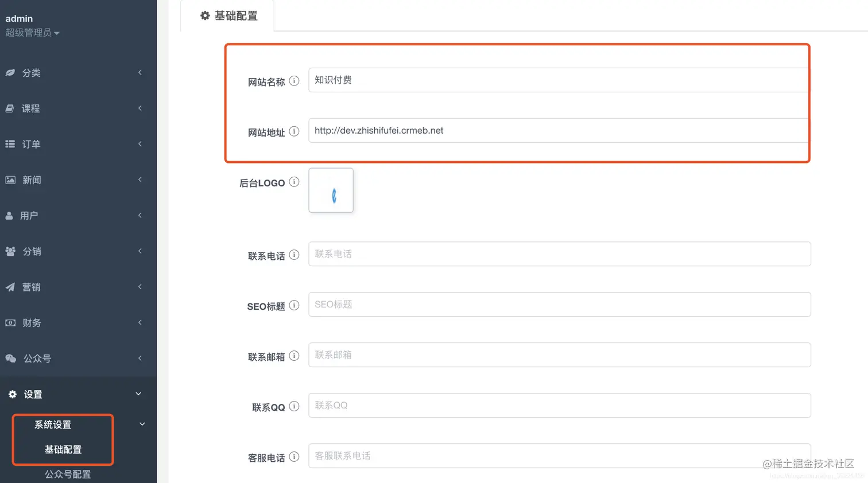Open the 财务 sidebar menu
Viewport: 868px width, 483px height.
[x=78, y=323]
